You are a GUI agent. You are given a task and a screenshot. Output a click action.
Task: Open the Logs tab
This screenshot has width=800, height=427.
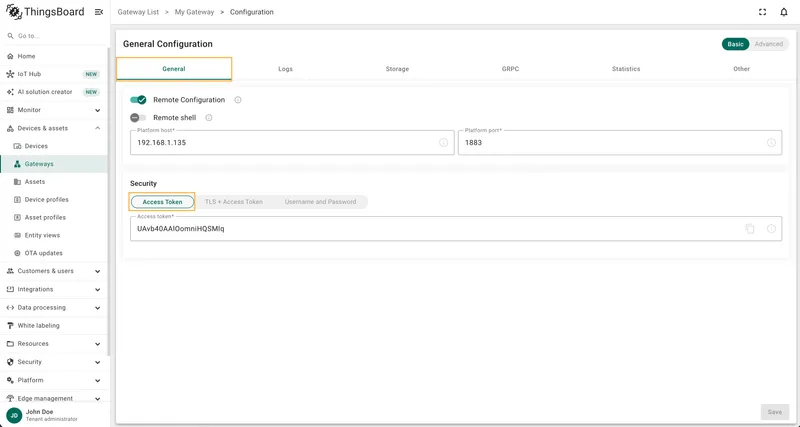pyautogui.click(x=286, y=69)
